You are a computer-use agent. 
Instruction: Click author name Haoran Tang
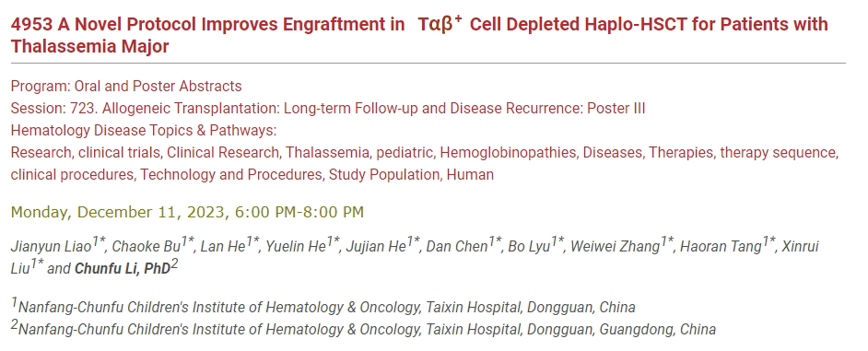click(x=721, y=246)
